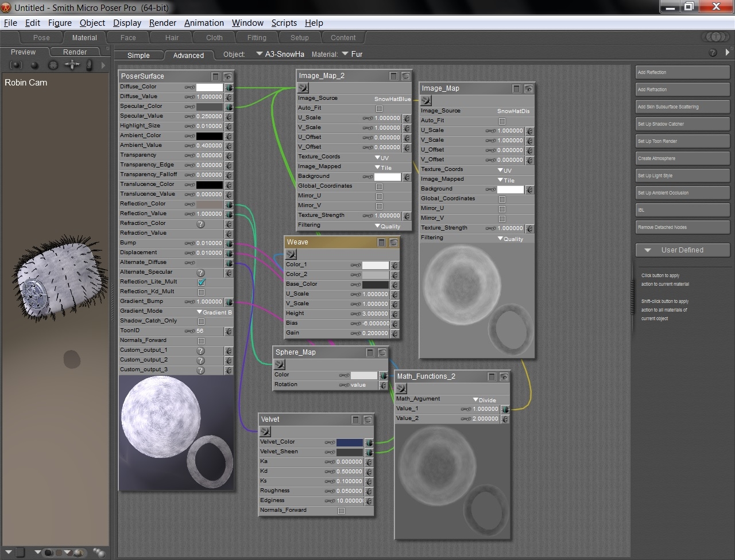Click the help question mark icon
735x560 pixels.
pyautogui.click(x=713, y=53)
